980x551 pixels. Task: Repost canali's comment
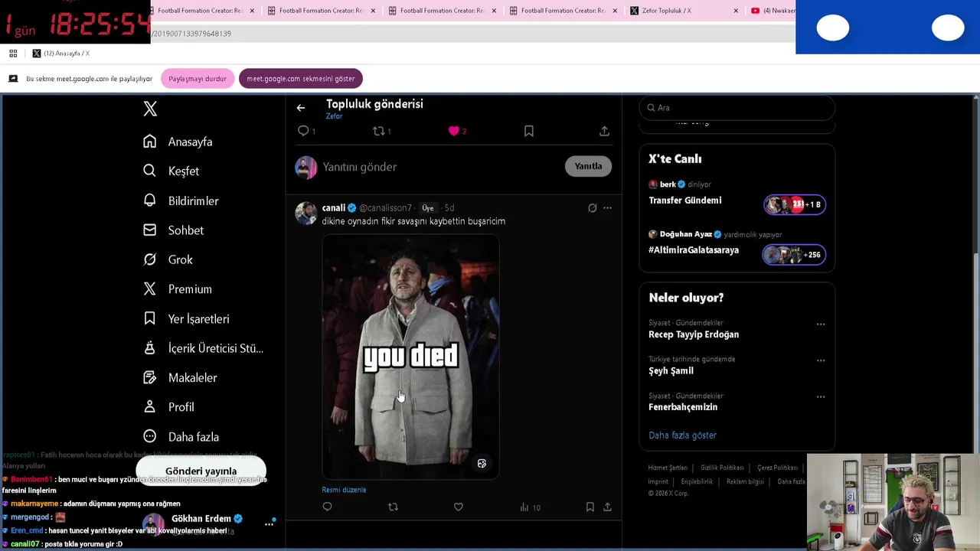point(393,507)
